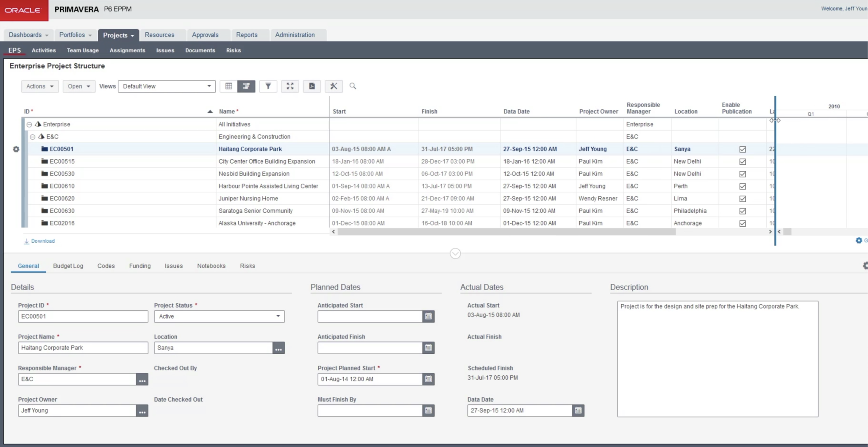Click the Download link
The height and width of the screenshot is (447, 868).
[x=39, y=241]
